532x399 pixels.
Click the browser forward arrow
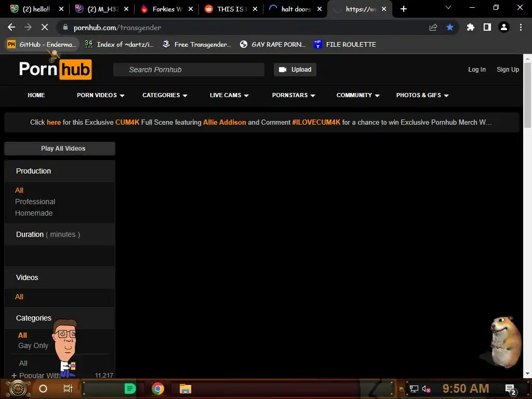pos(28,27)
